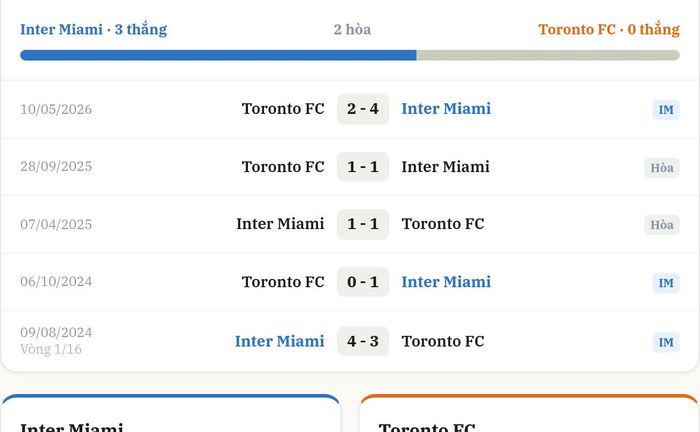
Task: Click the IM badge on 06/10/2024 match
Action: 666,283
